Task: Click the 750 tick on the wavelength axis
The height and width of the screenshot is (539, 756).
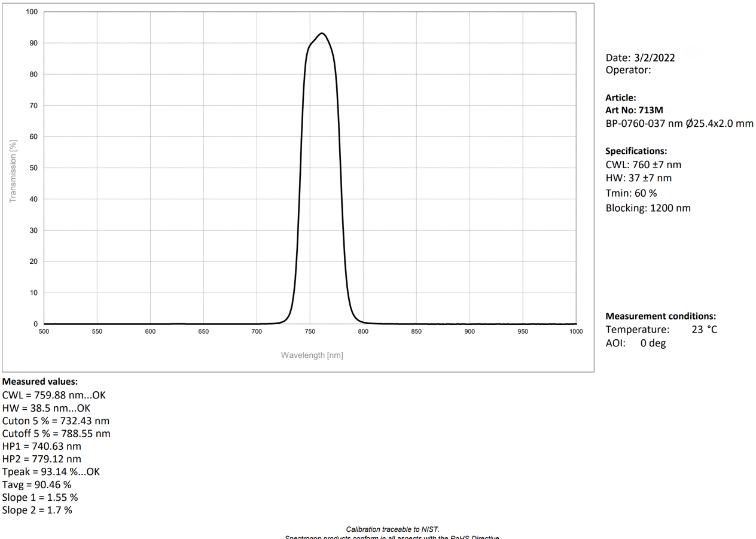Action: point(310,331)
